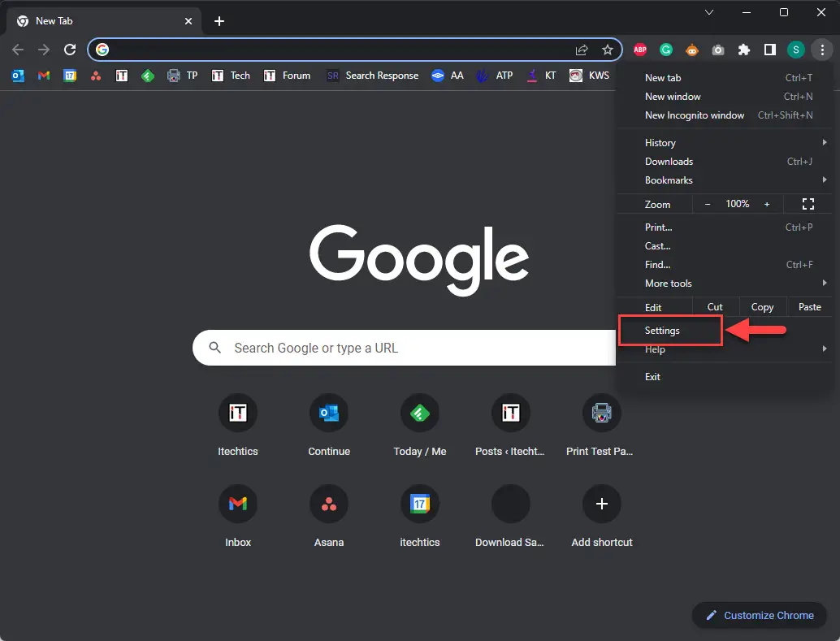Open the Posts ‹ Itecht... shortcut tile
This screenshot has width=840, height=641.
(x=510, y=425)
